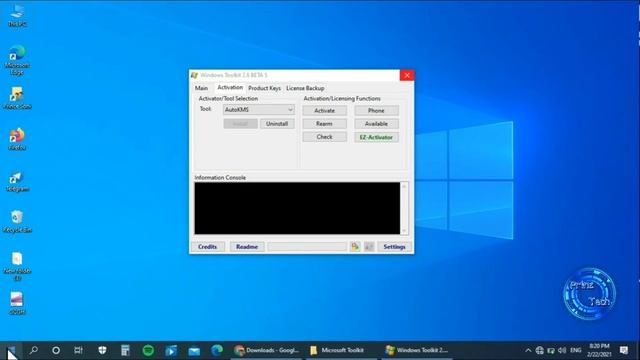640x360 pixels.
Task: Open Spotify from the taskbar
Action: pyautogui.click(x=148, y=350)
